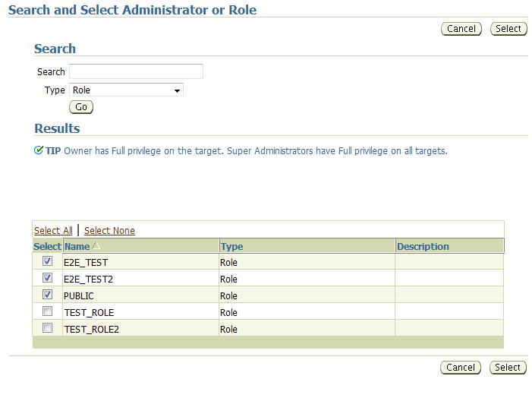Uncheck the E2E_TEST2 role checkbox
This screenshot has height=398, width=532.
48,277
